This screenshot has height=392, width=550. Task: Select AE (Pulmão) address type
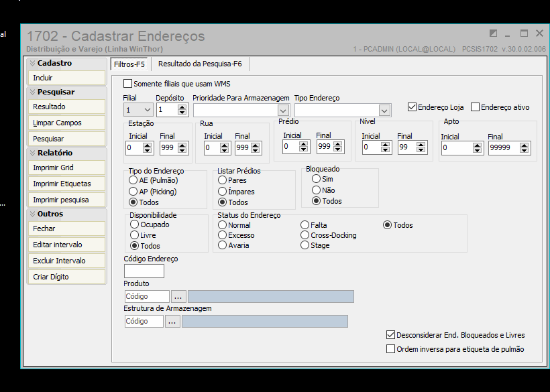[133, 180]
